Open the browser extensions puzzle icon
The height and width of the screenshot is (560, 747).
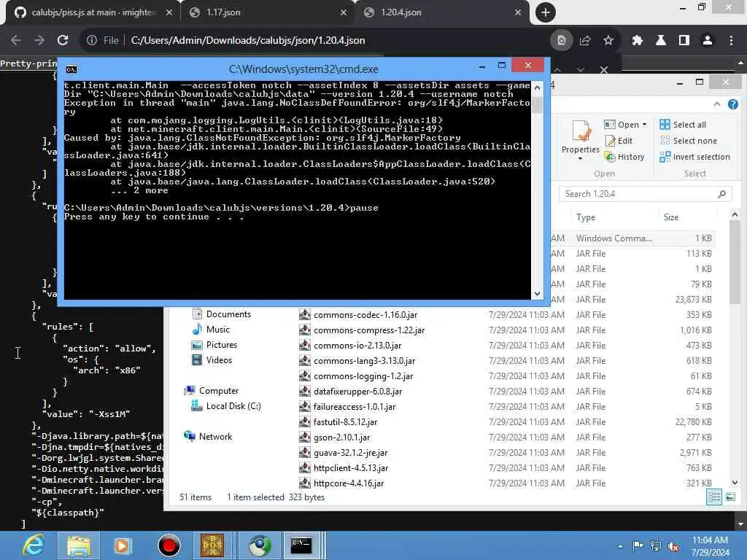(638, 41)
